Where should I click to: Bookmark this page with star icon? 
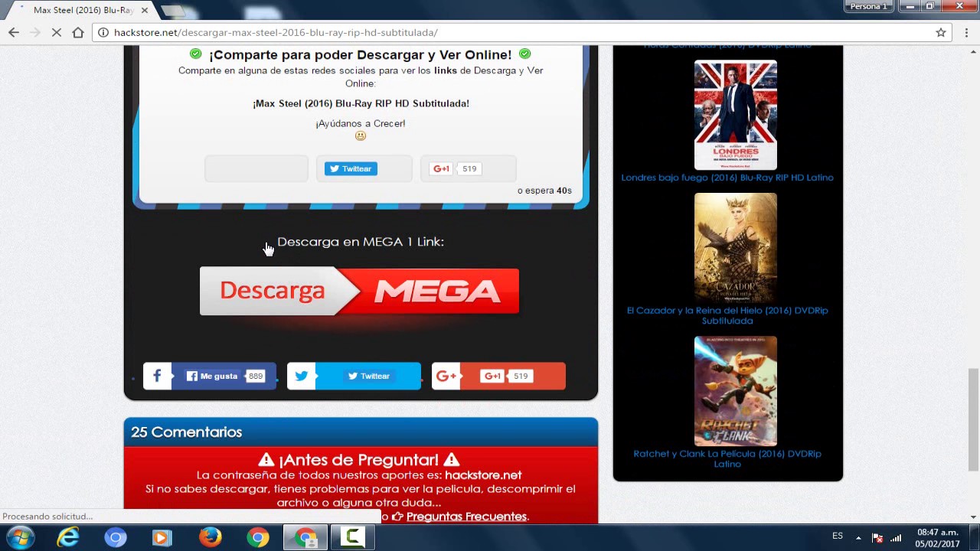[x=941, y=32]
